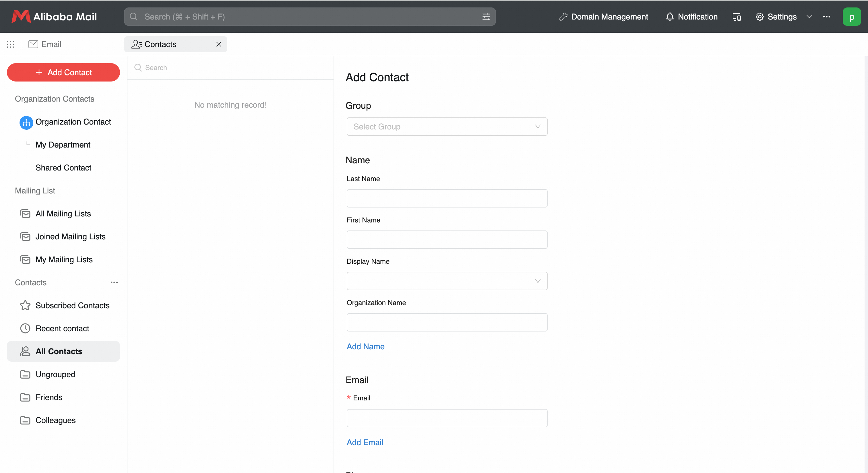Image resolution: width=868 pixels, height=473 pixels.
Task: Select All Contacts
Action: [x=63, y=351]
